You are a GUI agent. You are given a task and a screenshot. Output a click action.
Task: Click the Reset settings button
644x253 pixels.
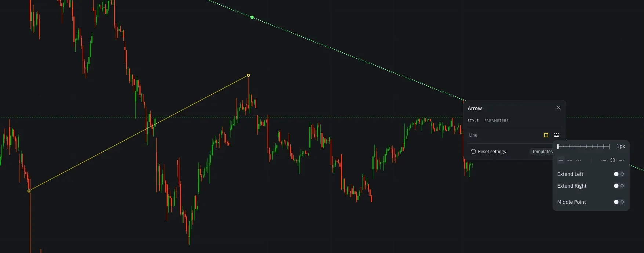point(488,152)
